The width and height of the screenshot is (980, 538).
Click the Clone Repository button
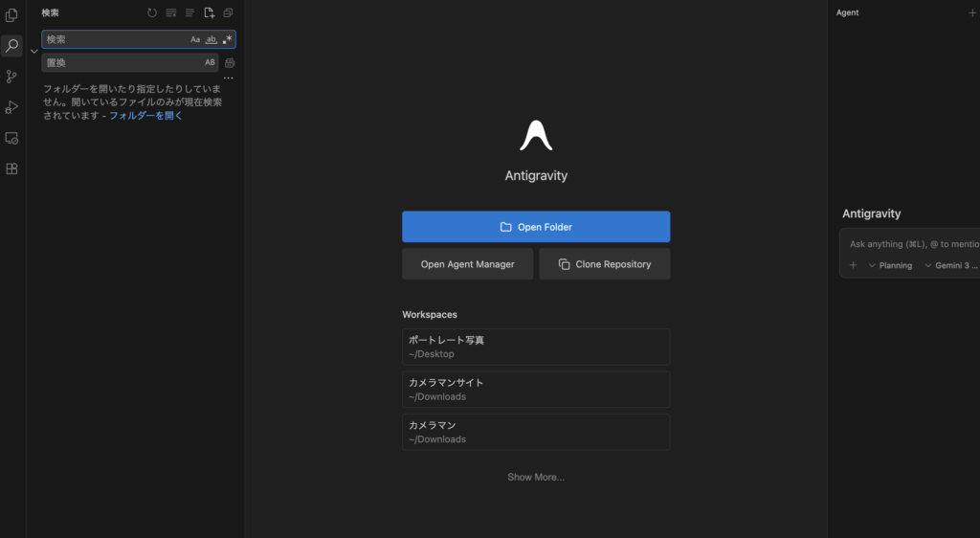tap(604, 264)
